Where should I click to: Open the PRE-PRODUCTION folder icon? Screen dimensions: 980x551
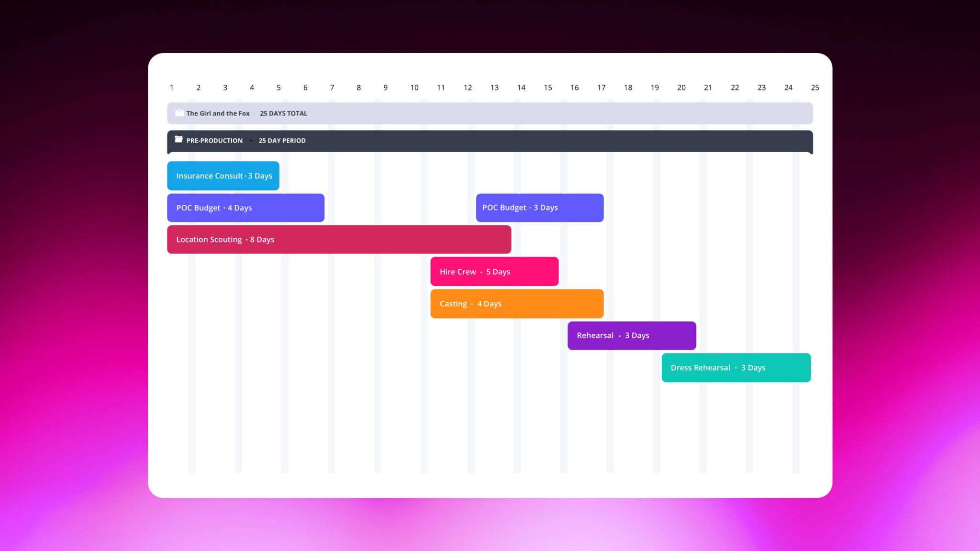pyautogui.click(x=178, y=139)
